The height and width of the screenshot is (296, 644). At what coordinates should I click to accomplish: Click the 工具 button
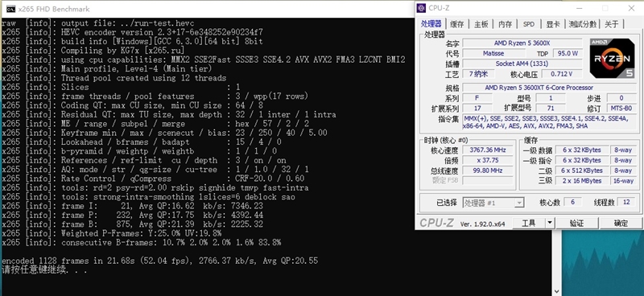coord(529,223)
